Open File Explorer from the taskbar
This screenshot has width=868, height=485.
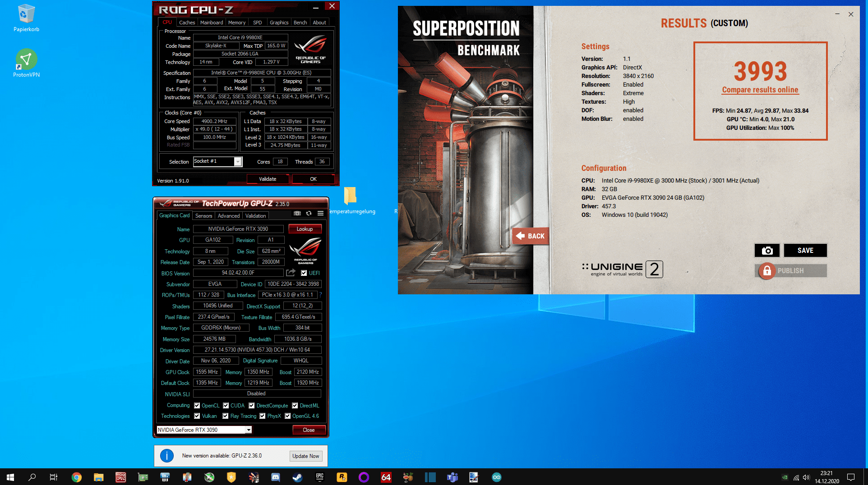[x=99, y=477]
